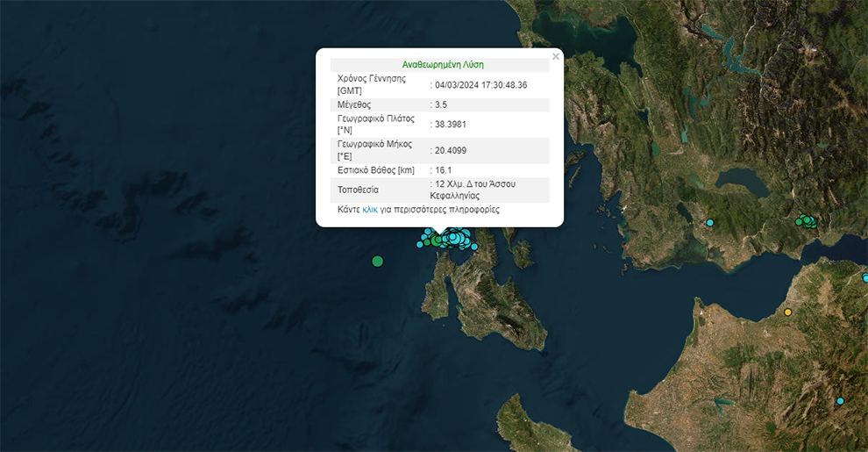Click the longitude value 20.4099

[x=450, y=151]
